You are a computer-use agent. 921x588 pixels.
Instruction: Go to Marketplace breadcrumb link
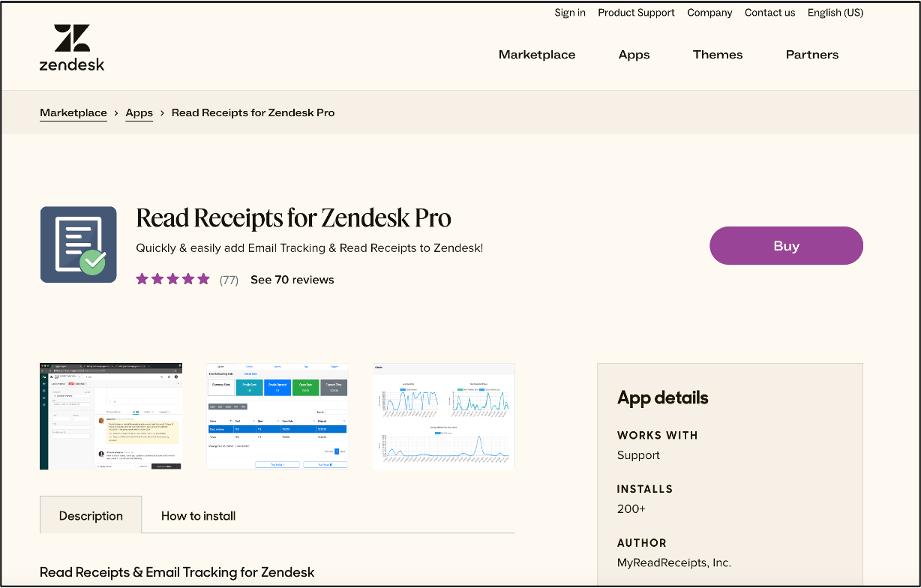[73, 112]
